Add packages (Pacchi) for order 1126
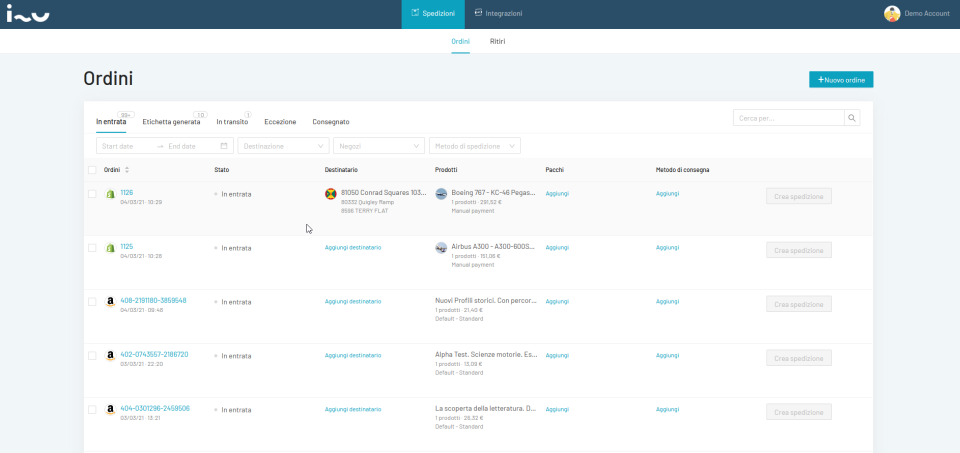960x453 pixels. 557,193
